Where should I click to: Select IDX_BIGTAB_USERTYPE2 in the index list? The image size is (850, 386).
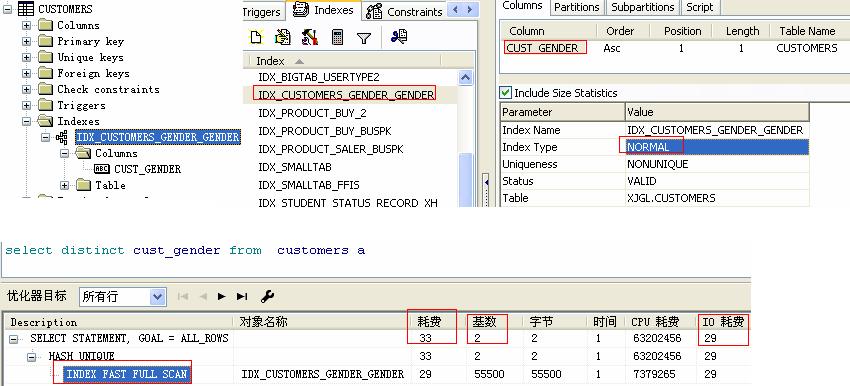tap(319, 77)
